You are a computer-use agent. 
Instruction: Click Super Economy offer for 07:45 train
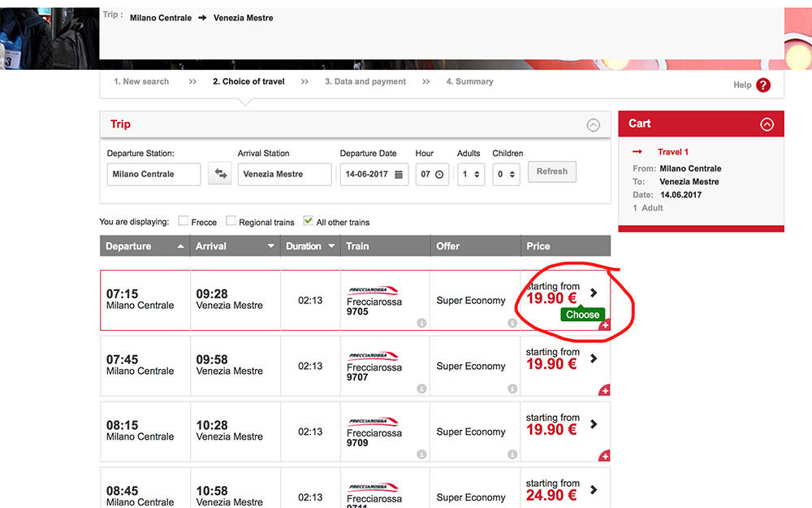click(471, 366)
